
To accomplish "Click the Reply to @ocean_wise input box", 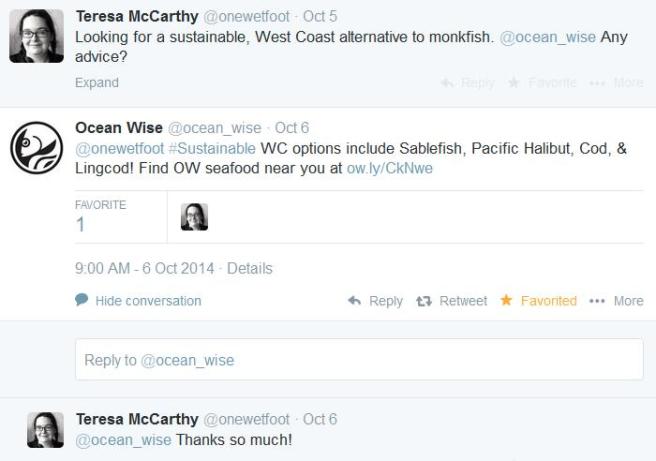I will 359,360.
